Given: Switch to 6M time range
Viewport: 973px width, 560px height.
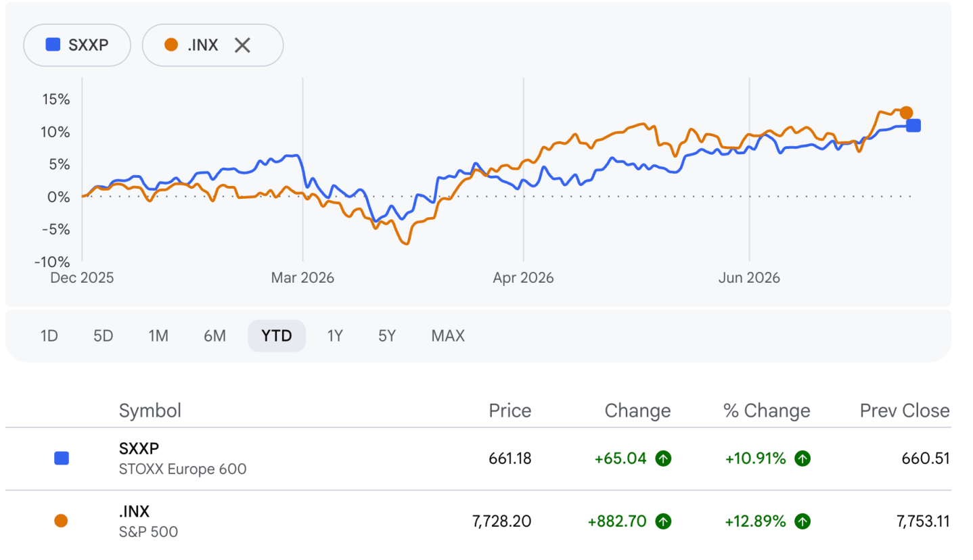Looking at the screenshot, I should pyautogui.click(x=214, y=335).
